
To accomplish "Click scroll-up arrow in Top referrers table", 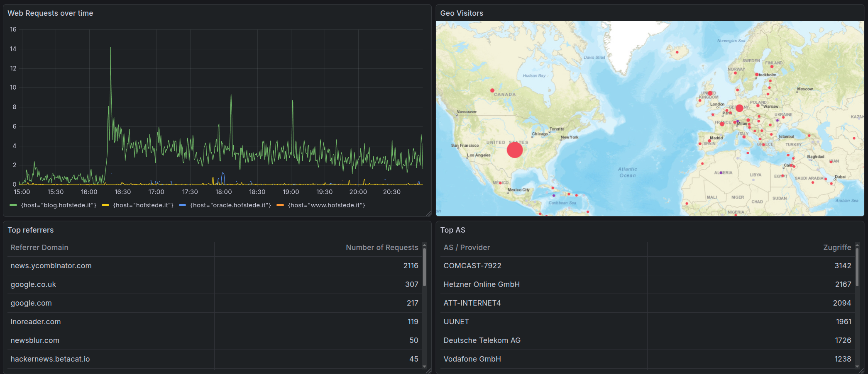I will pos(424,245).
